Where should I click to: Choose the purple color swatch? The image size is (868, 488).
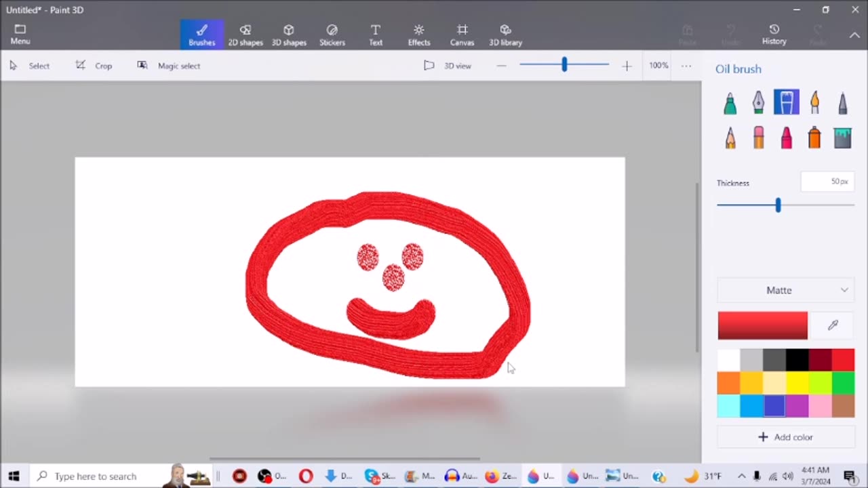coord(797,406)
